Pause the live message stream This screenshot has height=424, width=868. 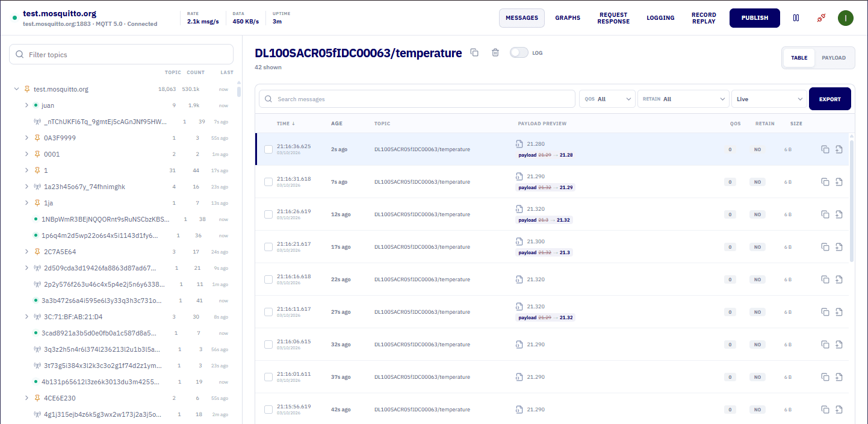click(x=796, y=18)
